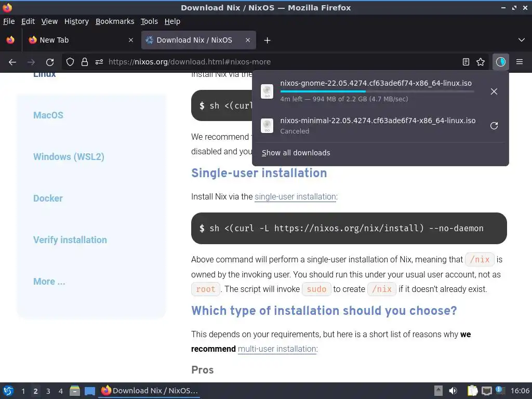
Task: Click the nixos-minimal ISO file name
Action: tap(378, 121)
